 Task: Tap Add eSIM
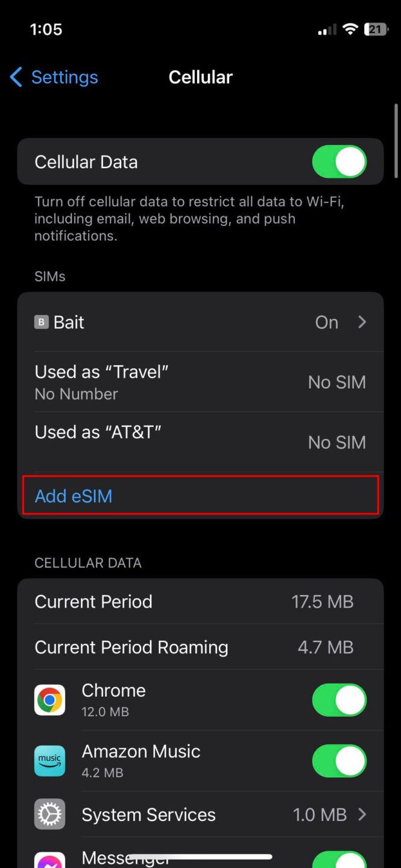click(x=73, y=495)
